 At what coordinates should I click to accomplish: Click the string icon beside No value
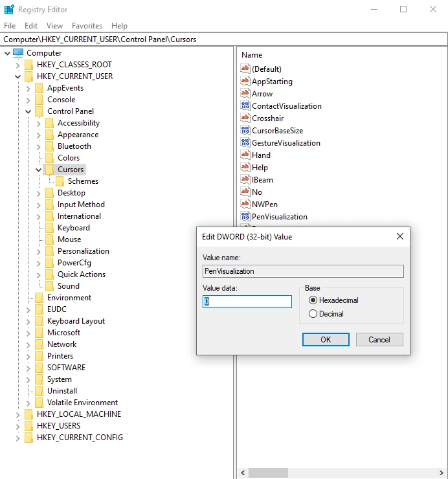click(245, 192)
